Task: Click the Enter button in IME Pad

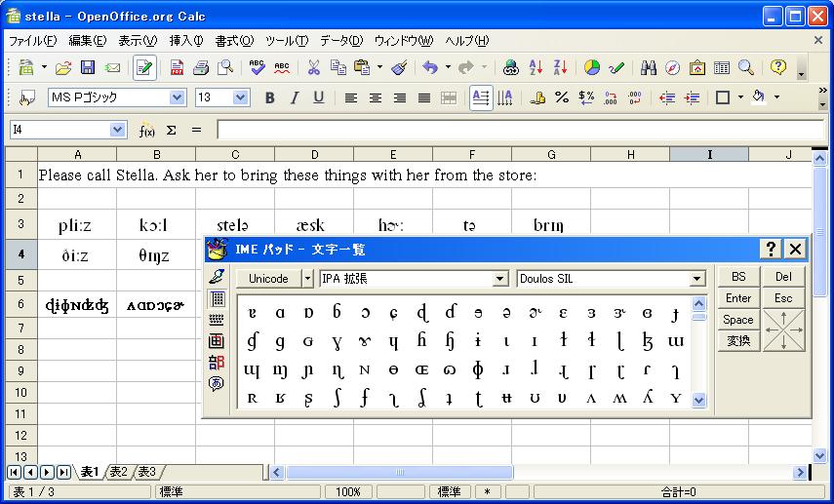Action: (x=738, y=298)
